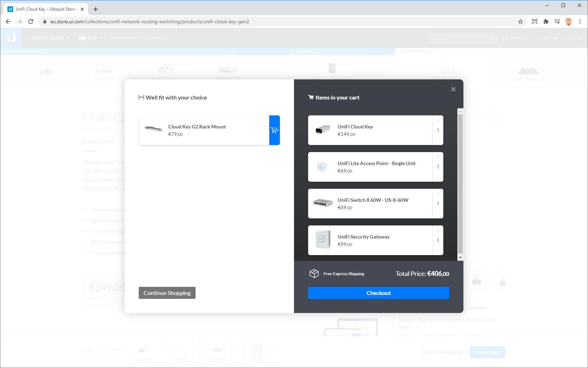The image size is (588, 368).
Task: Click the Free Express Shipping box icon
Action: point(314,274)
